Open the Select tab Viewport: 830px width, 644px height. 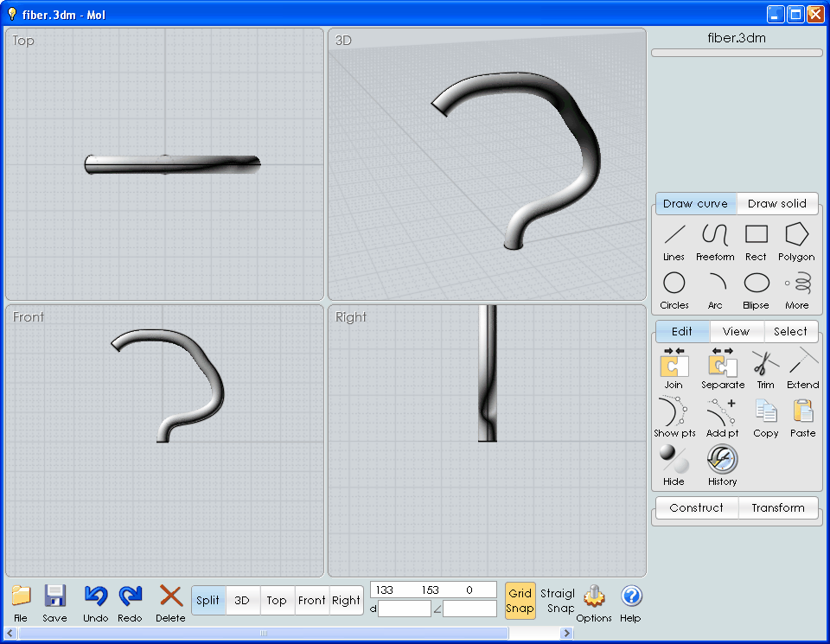790,331
